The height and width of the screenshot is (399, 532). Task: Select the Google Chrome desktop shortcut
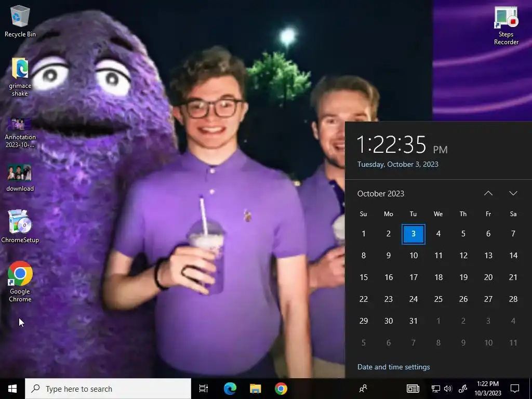[20, 282]
